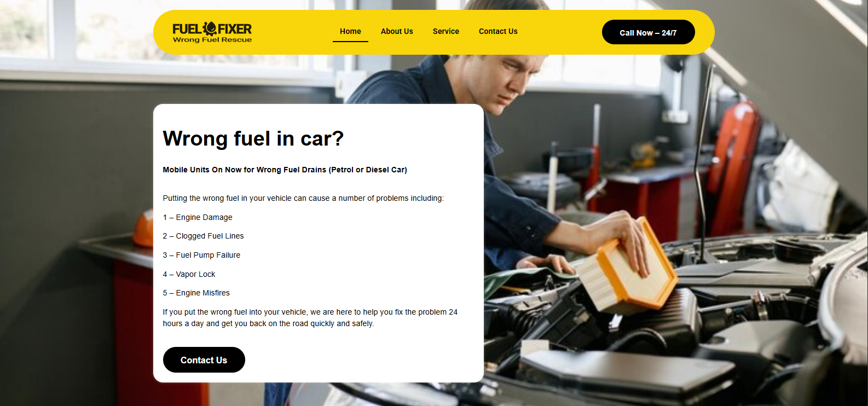
Task: Click the Fuel Fixer logo
Action: tap(212, 32)
